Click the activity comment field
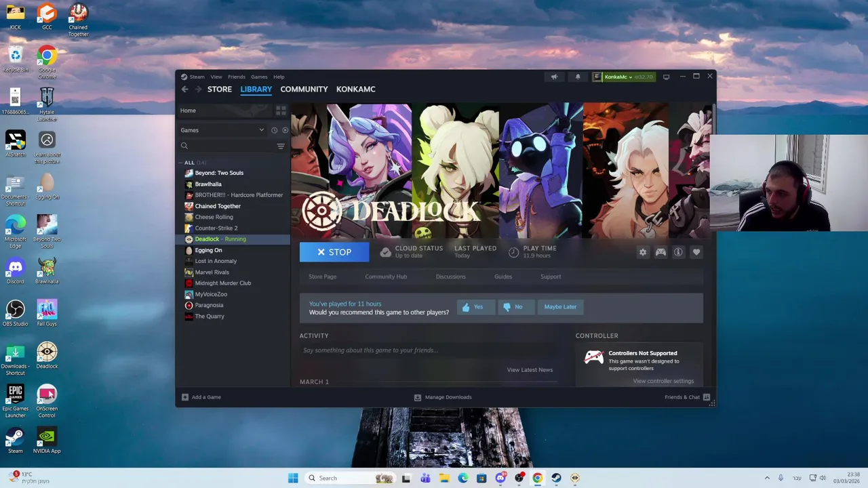 pos(429,350)
